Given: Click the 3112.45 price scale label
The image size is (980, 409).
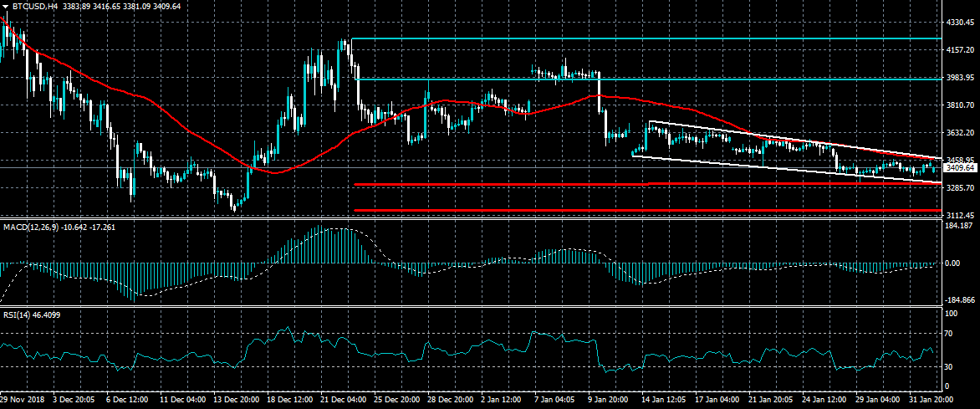Looking at the screenshot, I should [x=961, y=214].
